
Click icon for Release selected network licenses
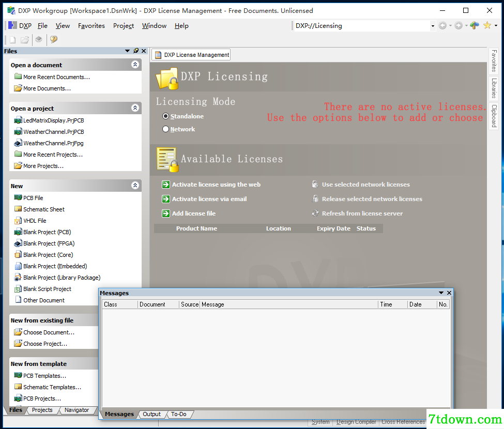(315, 198)
